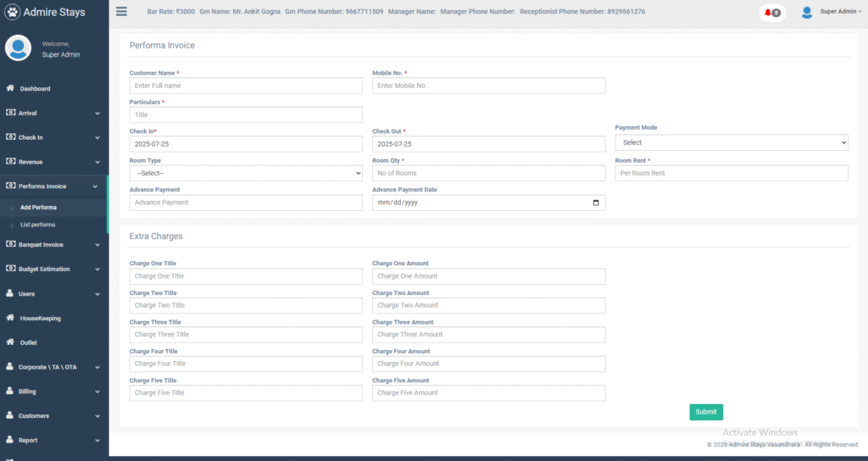Click the Dashboard home icon
This screenshot has width=868, height=461.
pyautogui.click(x=10, y=88)
